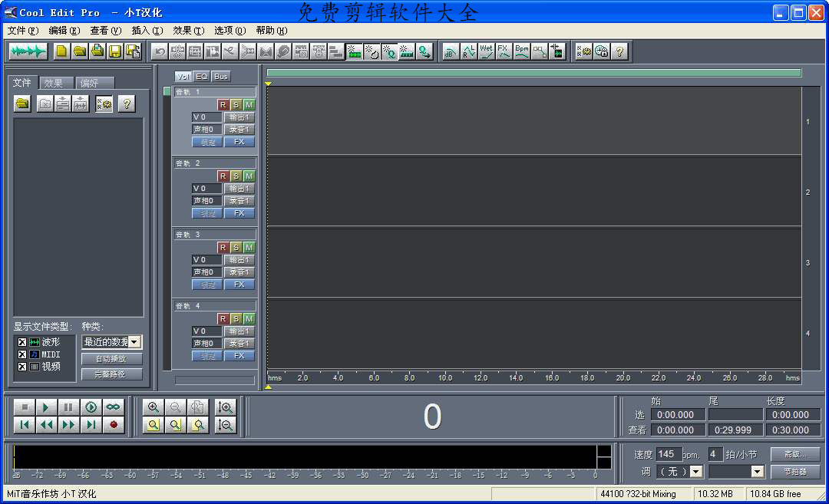Toggle the MIDI file type checkbox

(22, 354)
